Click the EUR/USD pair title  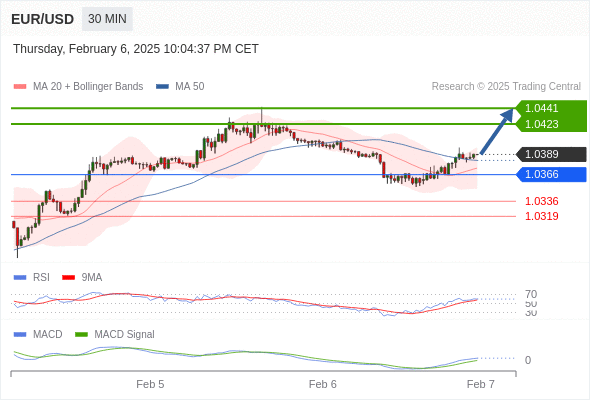point(43,19)
